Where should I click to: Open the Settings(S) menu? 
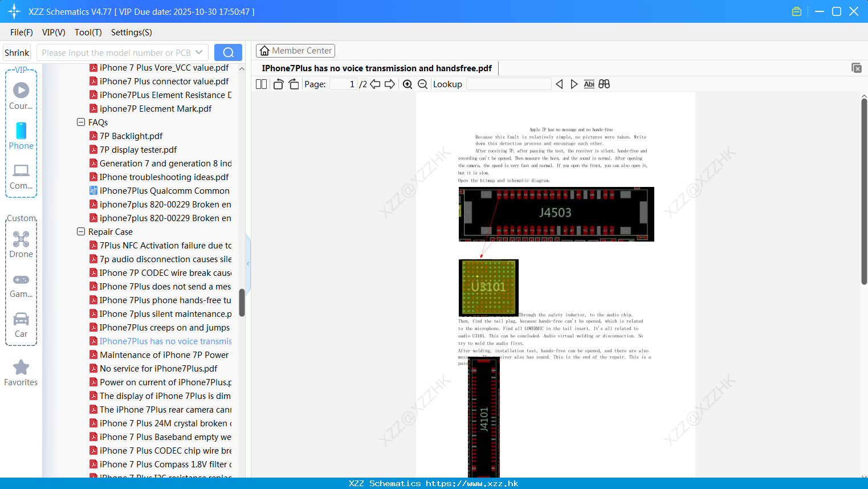(x=132, y=32)
